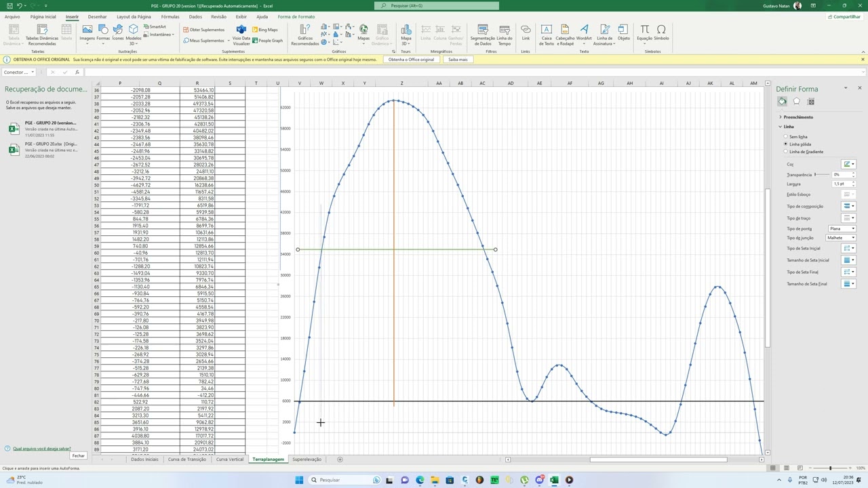Switch to Curva de Transição sheet

186,460
